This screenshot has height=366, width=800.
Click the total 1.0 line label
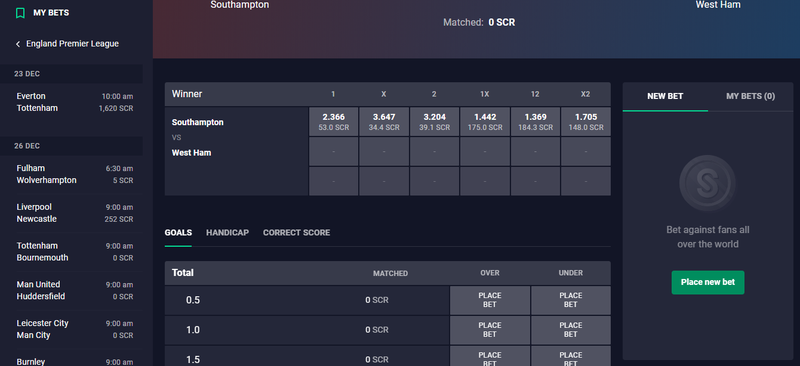tap(193, 330)
